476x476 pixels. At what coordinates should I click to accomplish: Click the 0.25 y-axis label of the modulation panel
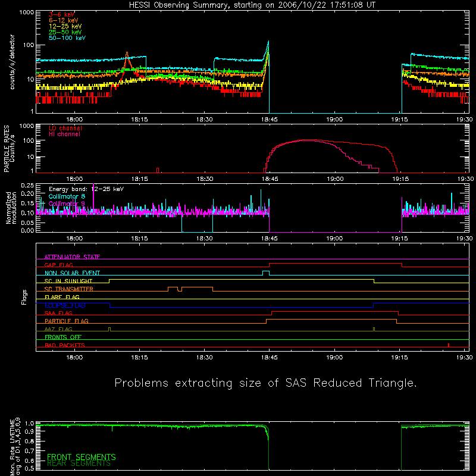[27, 186]
